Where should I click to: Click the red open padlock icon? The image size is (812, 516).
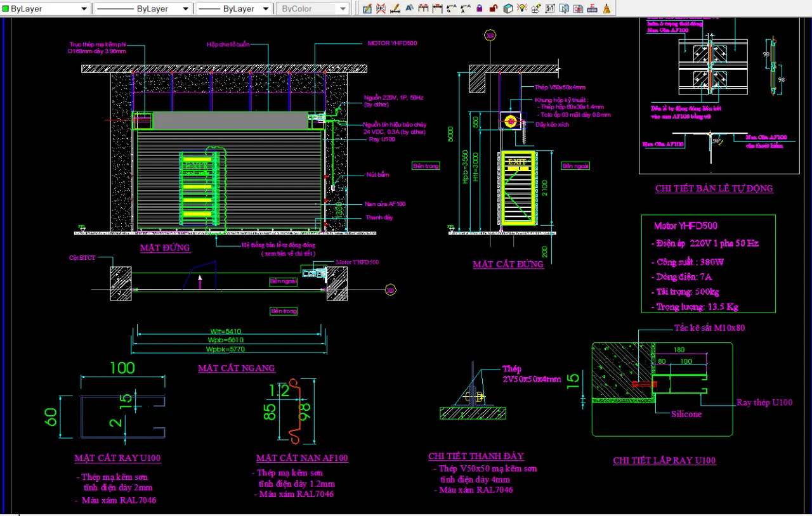[494, 9]
